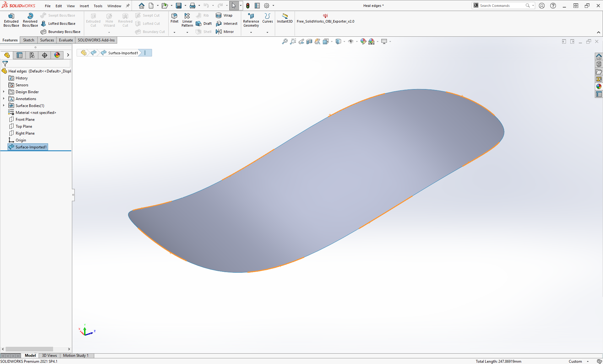Open the DisplayManager appearance tab

click(x=57, y=55)
